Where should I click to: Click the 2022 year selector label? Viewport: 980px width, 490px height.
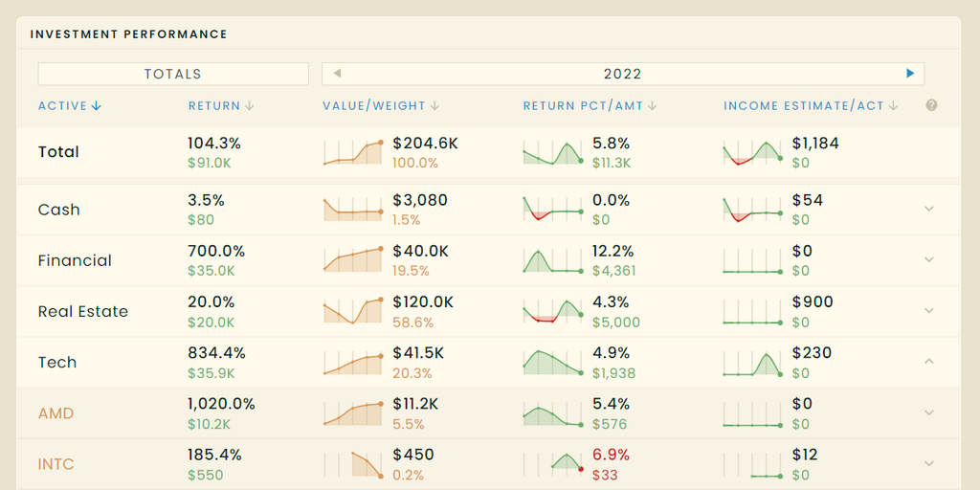click(x=622, y=74)
